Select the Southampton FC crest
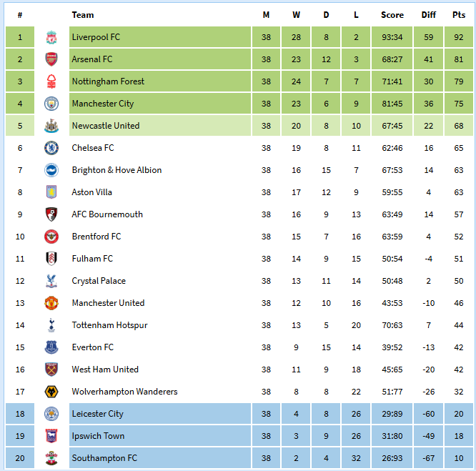The width and height of the screenshot is (476, 471). click(x=51, y=458)
